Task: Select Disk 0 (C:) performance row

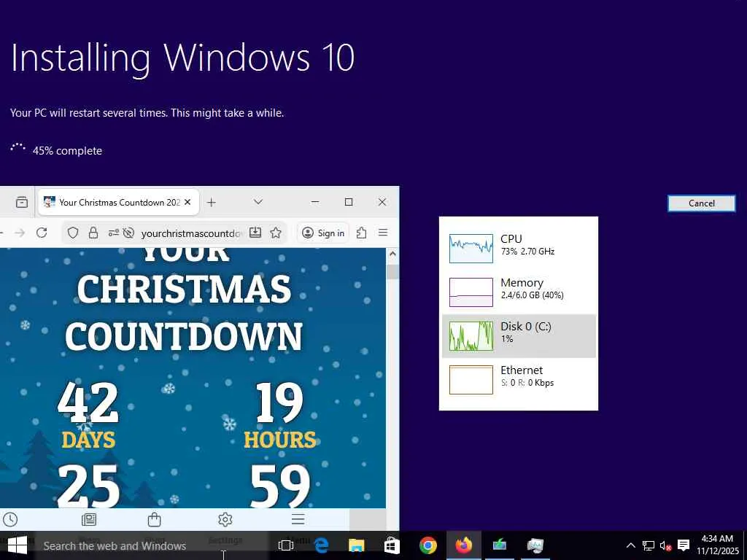Action: coord(519,336)
